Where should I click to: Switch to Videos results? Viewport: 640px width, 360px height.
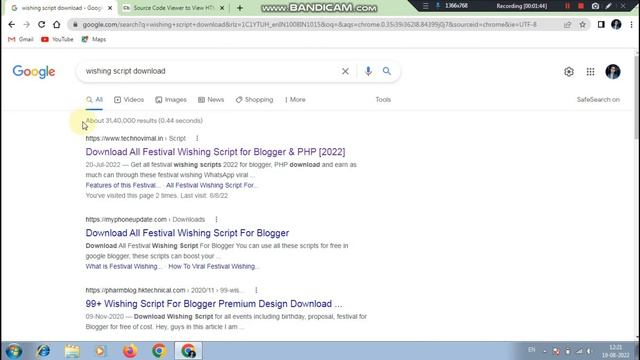click(x=129, y=100)
